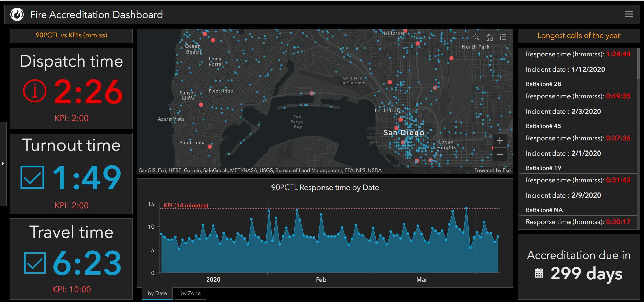This screenshot has height=302, width=644.
Task: Switch to the by Date tab
Action: click(157, 293)
